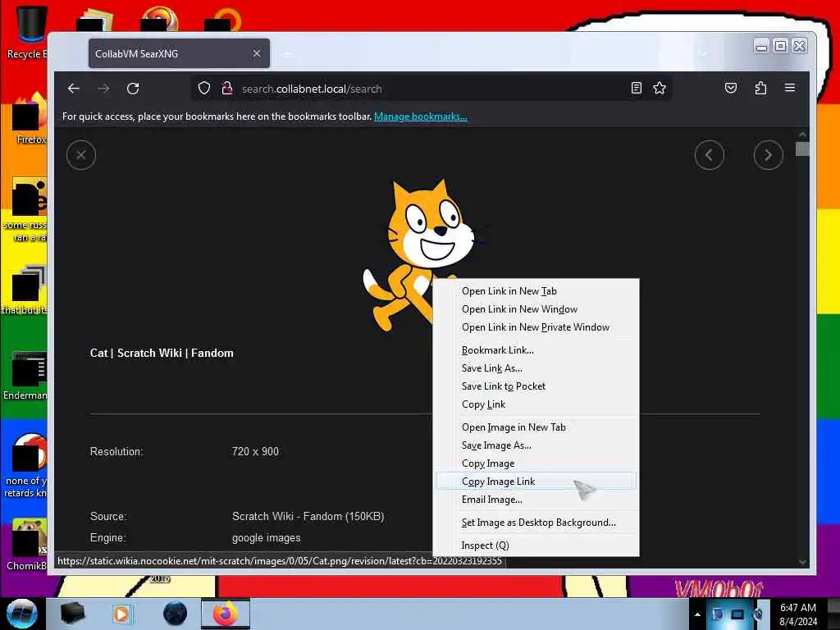Open the tracking protection shield icon
Screen dimensions: 840x630
pyautogui.click(x=204, y=88)
